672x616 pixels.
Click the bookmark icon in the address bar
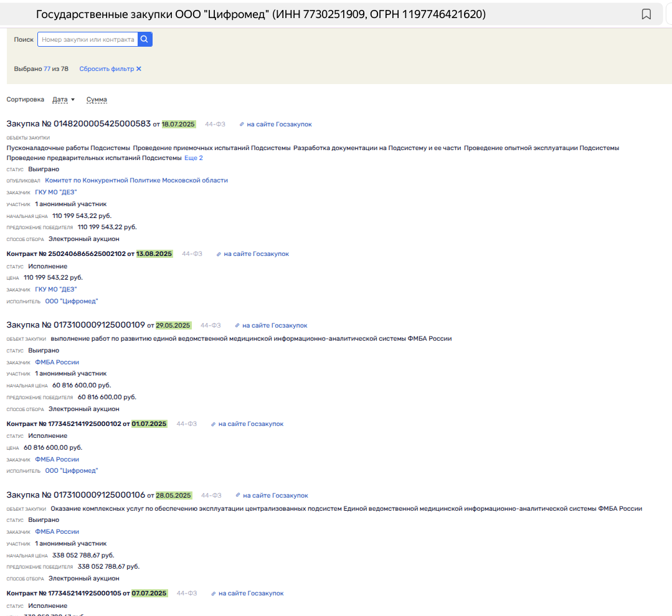(x=646, y=14)
